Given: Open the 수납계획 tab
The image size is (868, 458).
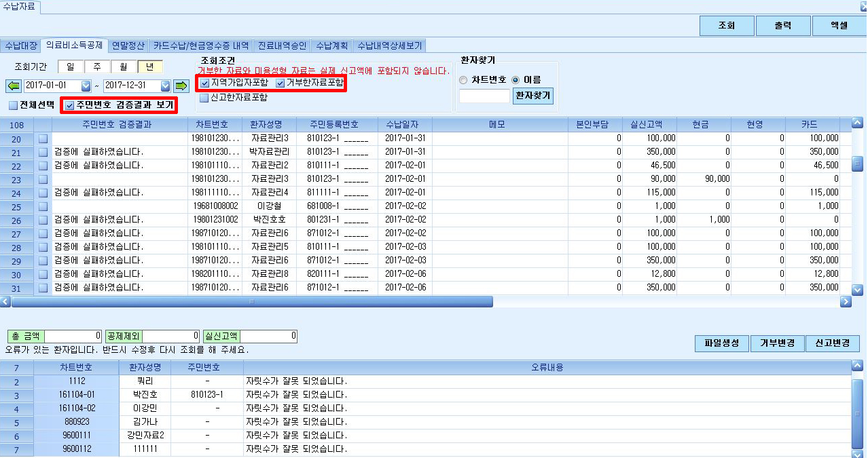Looking at the screenshot, I should 333,46.
